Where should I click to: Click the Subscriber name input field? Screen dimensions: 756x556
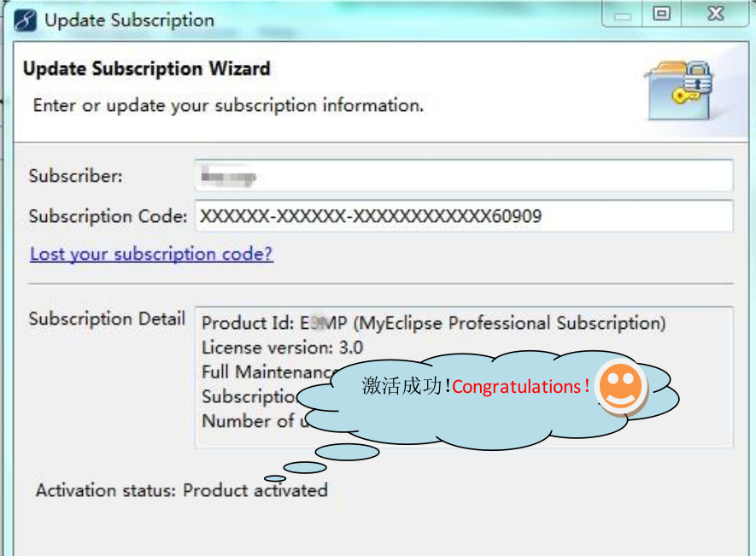click(x=464, y=176)
